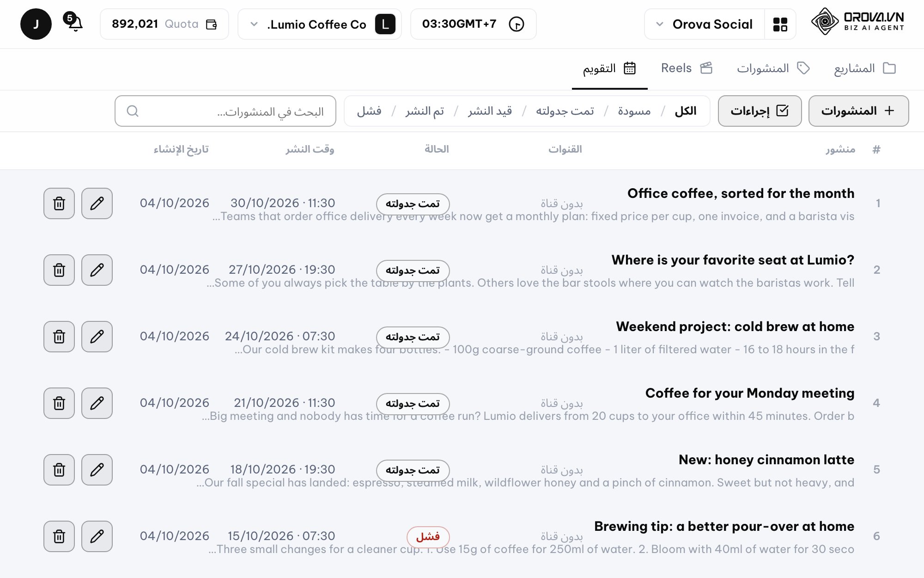Focus the البحث في المنشورات search field
This screenshot has height=578, width=924.
point(225,111)
